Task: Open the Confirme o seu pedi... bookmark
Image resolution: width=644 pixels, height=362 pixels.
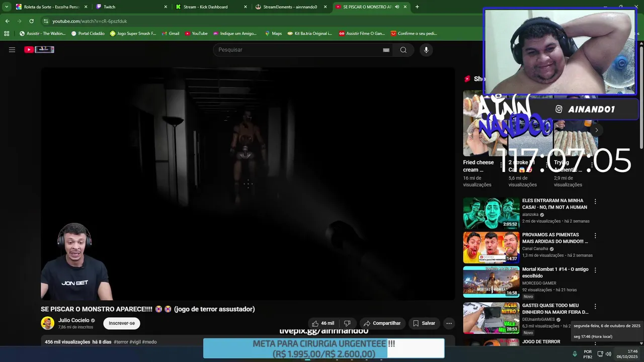Action: pyautogui.click(x=414, y=34)
